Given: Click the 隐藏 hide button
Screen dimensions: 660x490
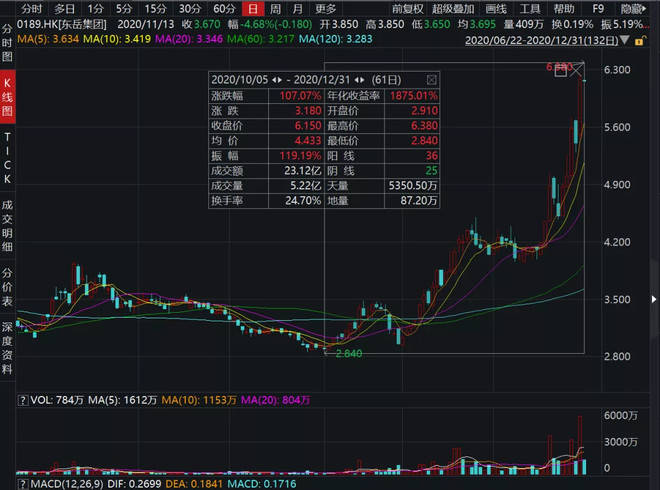Looking at the screenshot, I should (632, 8).
